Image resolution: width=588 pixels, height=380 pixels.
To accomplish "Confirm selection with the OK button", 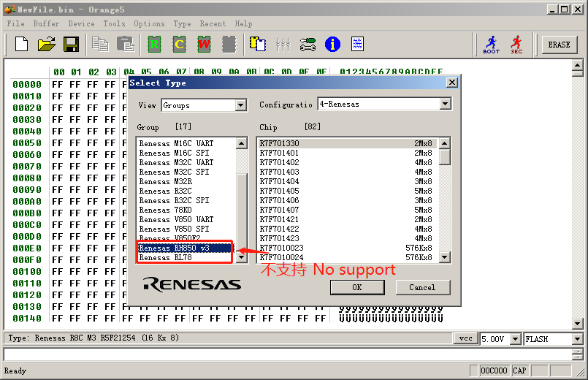I will click(356, 287).
